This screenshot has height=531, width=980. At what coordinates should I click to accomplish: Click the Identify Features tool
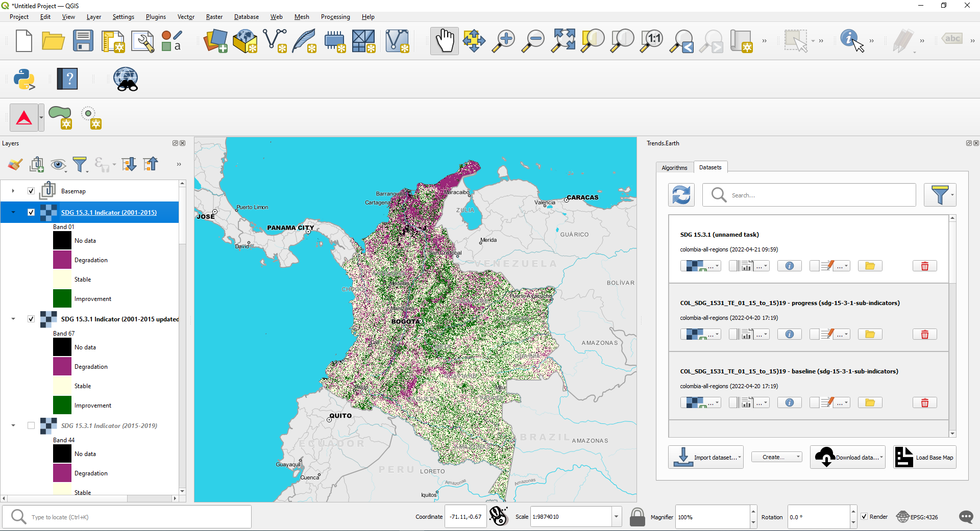[x=851, y=41]
